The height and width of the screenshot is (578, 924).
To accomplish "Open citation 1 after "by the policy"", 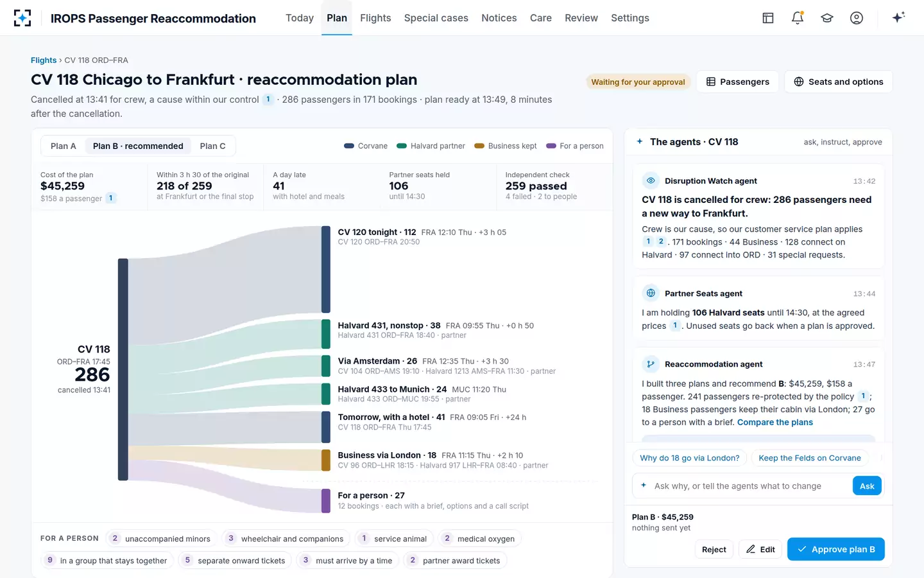I will click(x=863, y=396).
